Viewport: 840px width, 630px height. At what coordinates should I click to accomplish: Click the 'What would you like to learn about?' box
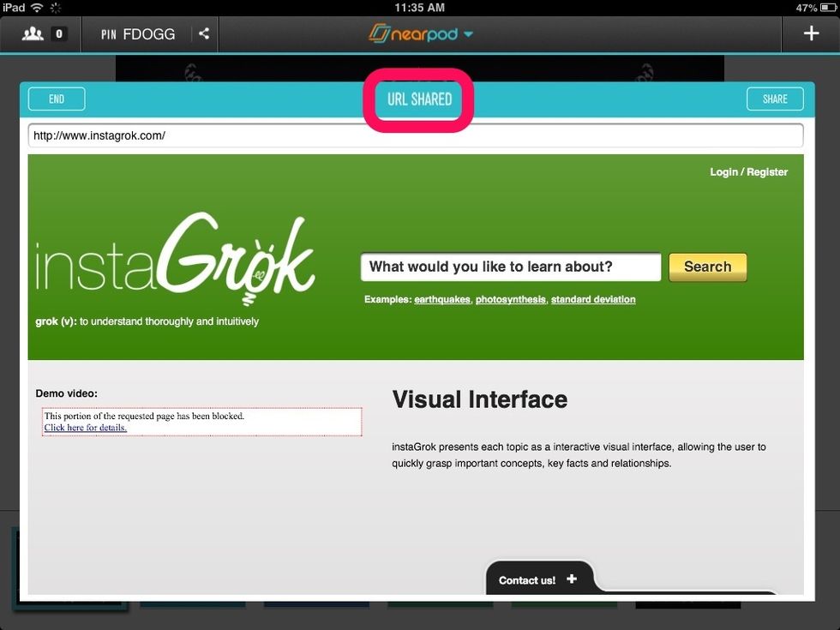[510, 267]
